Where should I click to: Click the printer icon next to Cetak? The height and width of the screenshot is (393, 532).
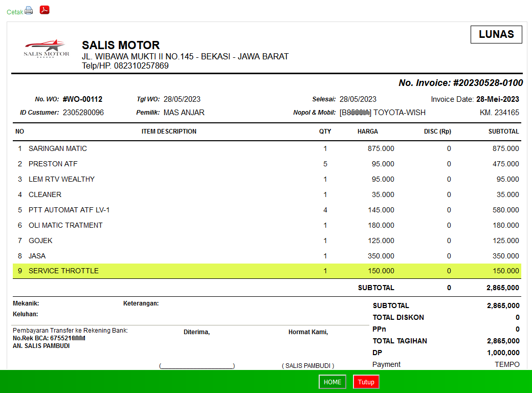29,10
